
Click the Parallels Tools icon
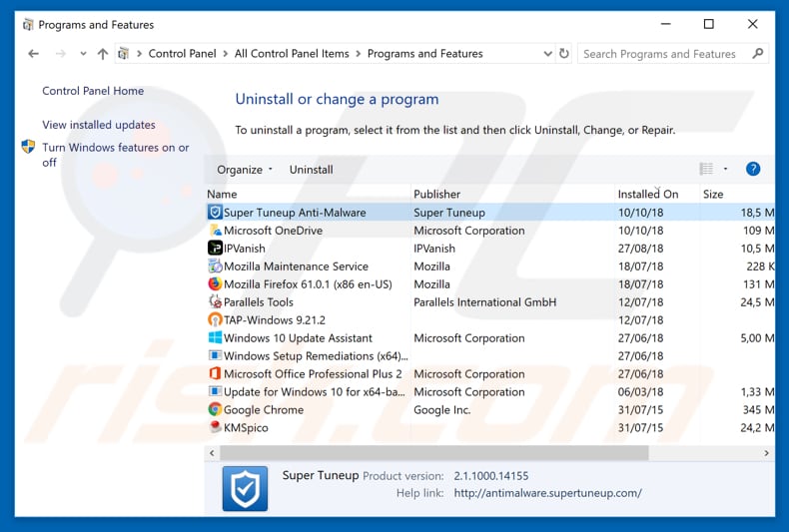215,301
